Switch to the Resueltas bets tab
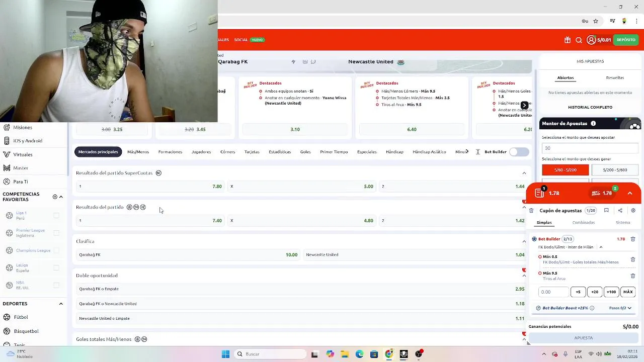644x362 pixels. point(615,78)
